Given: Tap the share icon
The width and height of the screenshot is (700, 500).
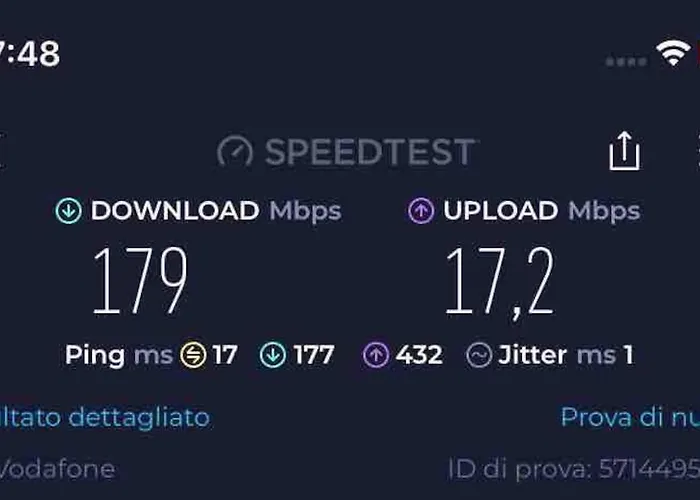Looking at the screenshot, I should (624, 151).
